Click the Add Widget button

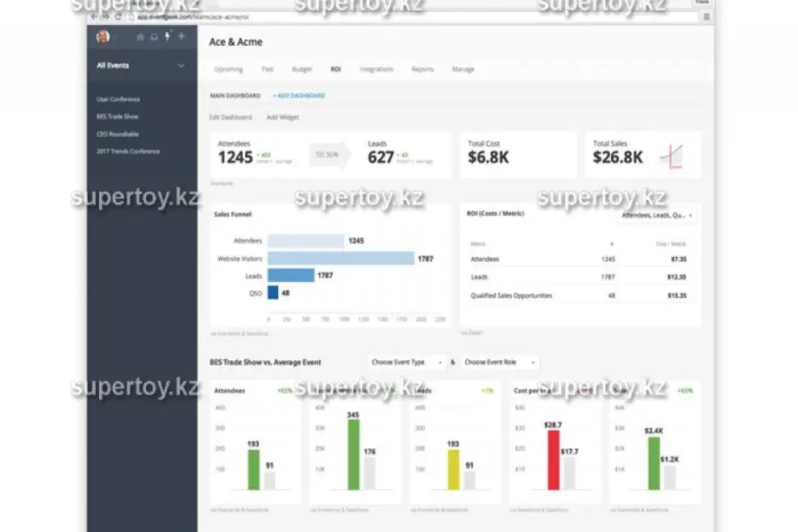[283, 117]
